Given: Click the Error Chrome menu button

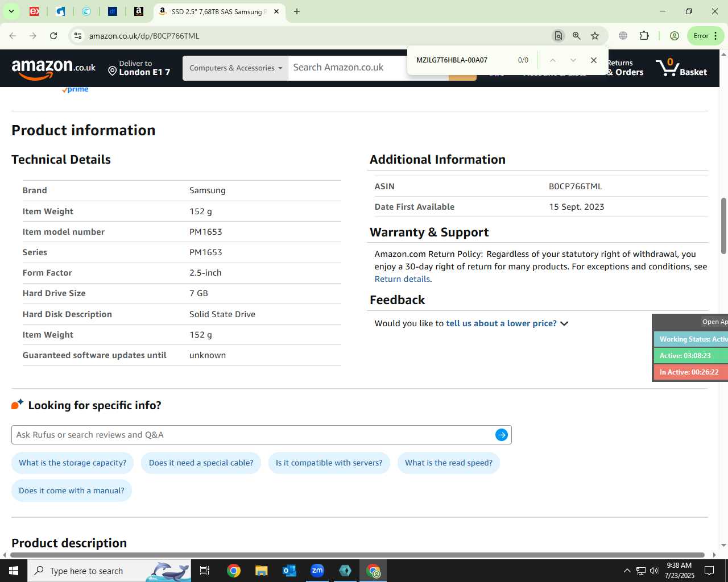Looking at the screenshot, I should [x=706, y=36].
